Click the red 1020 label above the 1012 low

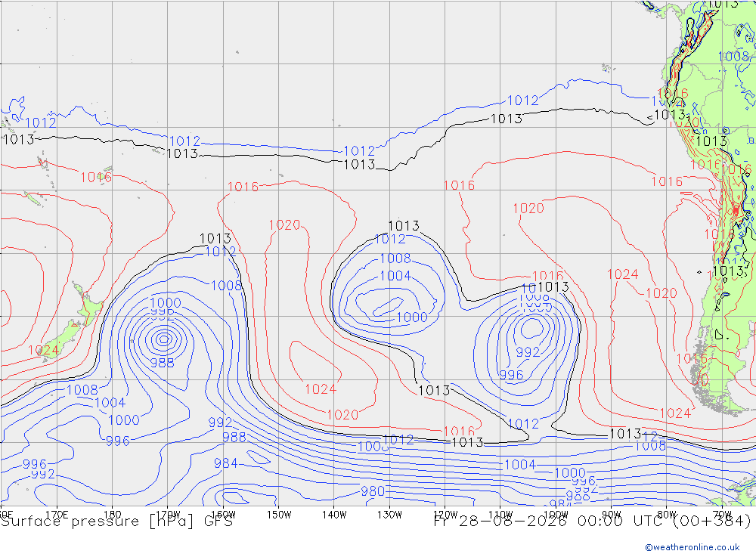284,225
